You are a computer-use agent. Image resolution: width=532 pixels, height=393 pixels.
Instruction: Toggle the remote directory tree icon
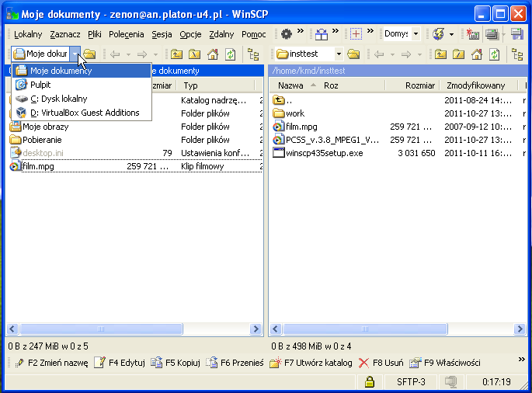(517, 54)
